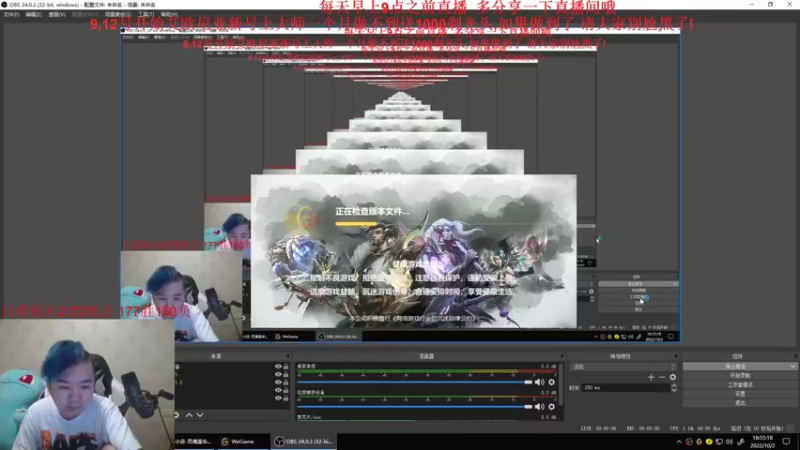This screenshot has width=800, height=450.
Task: Open the 场景集合(S) menu
Action: click(x=118, y=15)
